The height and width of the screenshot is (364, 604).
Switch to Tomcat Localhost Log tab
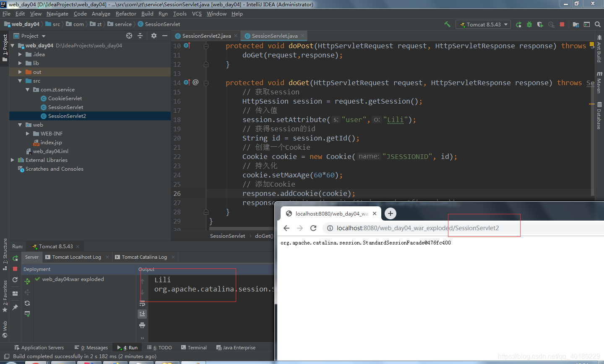pos(76,257)
